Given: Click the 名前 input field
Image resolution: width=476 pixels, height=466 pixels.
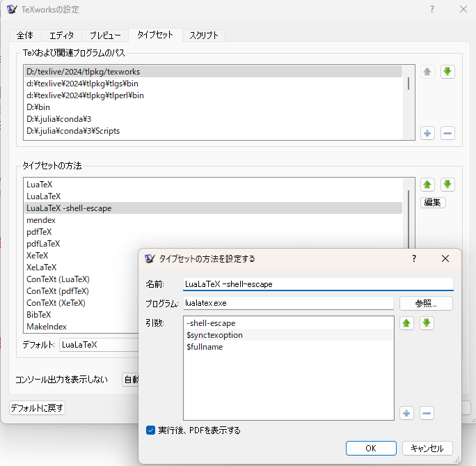Looking at the screenshot, I should pos(319,284).
